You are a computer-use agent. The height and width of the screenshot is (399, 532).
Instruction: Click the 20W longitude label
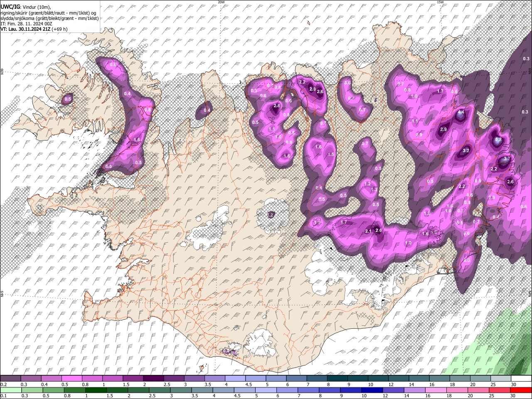[x=221, y=2]
